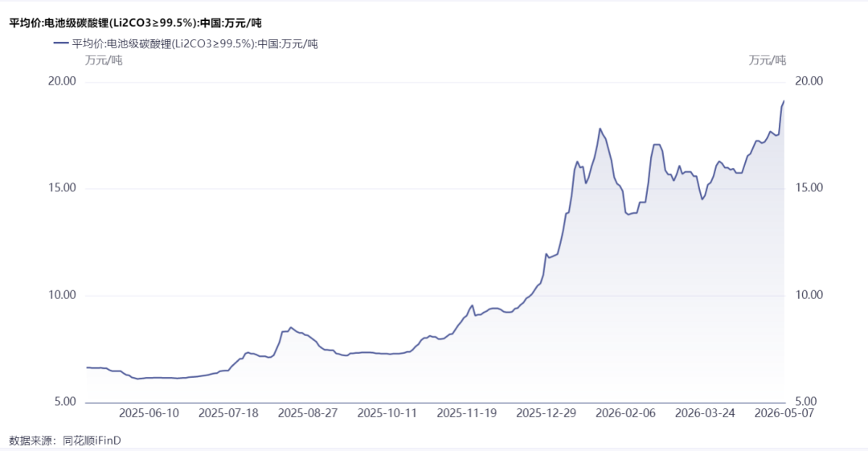Click the left axis value 10.00
The width and height of the screenshot is (868, 451).
tap(62, 295)
